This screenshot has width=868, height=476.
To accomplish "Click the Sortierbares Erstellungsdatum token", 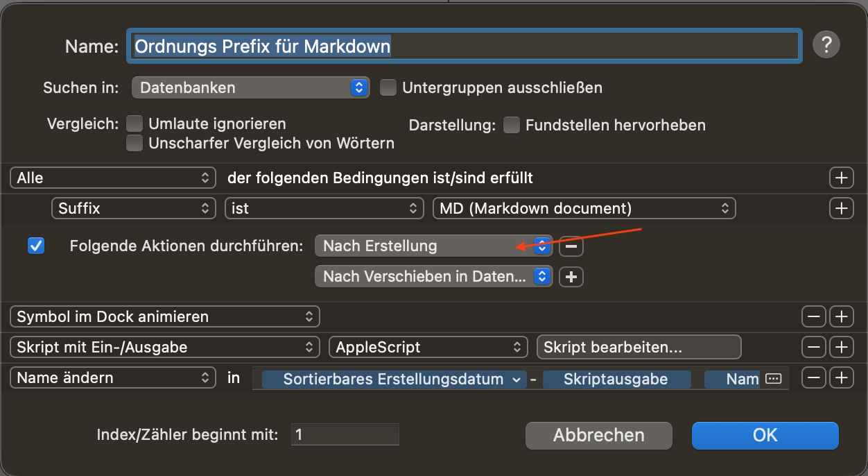I will (x=394, y=379).
